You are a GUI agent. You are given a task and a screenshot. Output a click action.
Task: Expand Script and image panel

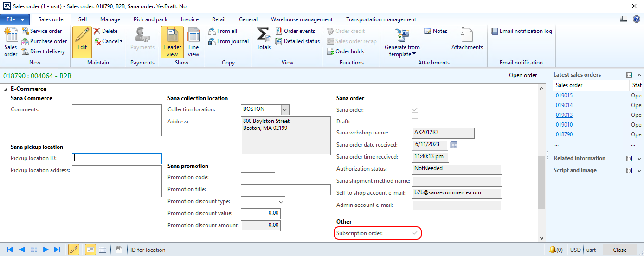(x=639, y=171)
